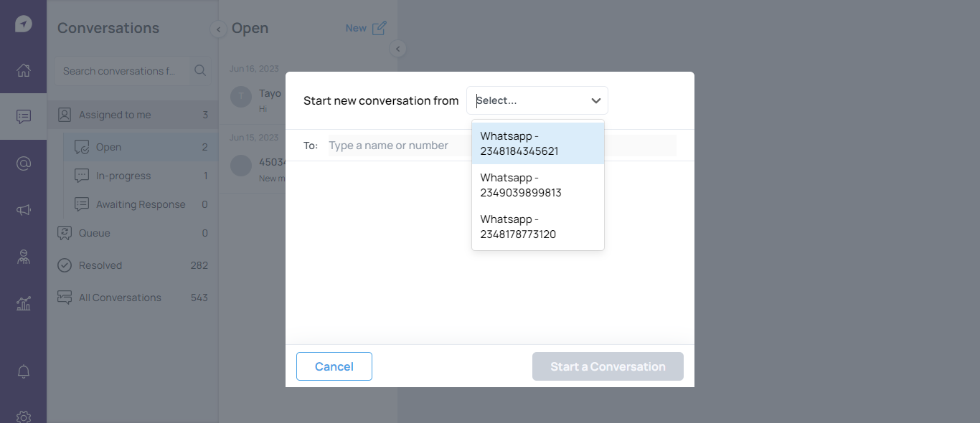
Task: Choose Whatsapp - 2348184345621 option
Action: [537, 143]
